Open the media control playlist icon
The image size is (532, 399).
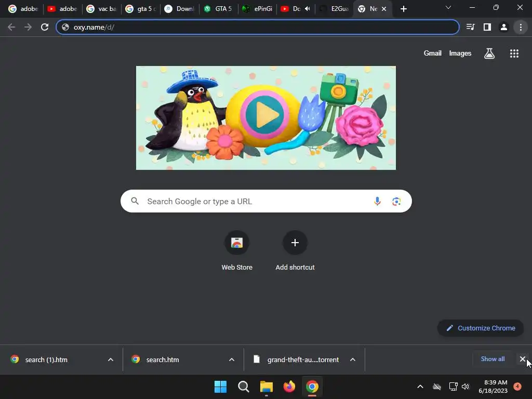pos(470,27)
